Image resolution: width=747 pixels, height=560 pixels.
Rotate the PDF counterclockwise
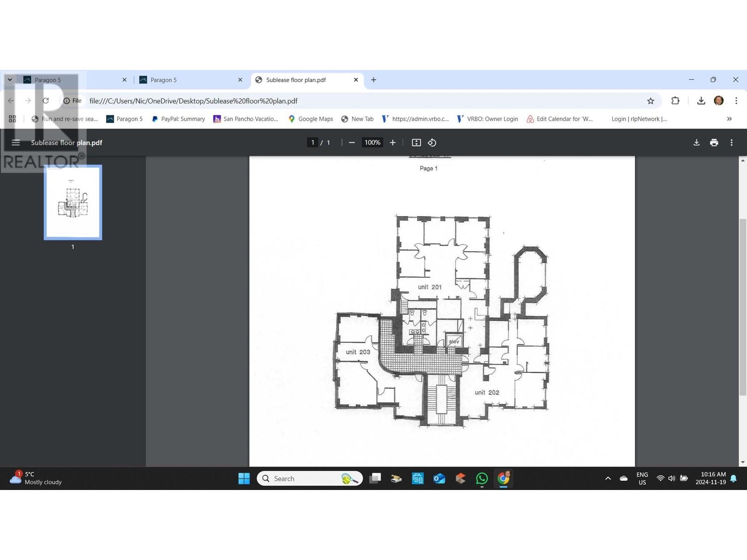[432, 143]
